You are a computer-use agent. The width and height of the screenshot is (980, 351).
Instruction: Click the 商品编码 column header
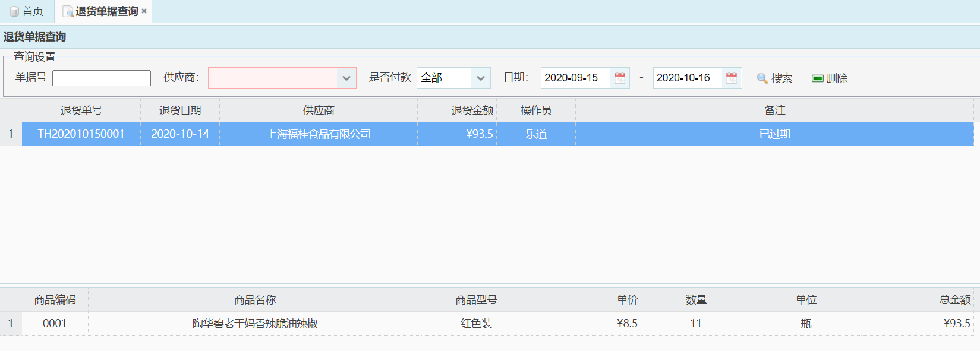pos(55,300)
